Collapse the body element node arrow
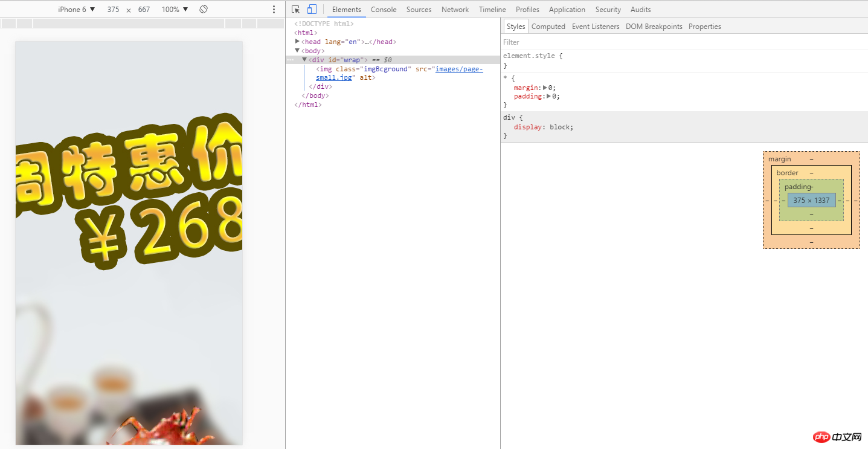868x449 pixels. pyautogui.click(x=297, y=51)
